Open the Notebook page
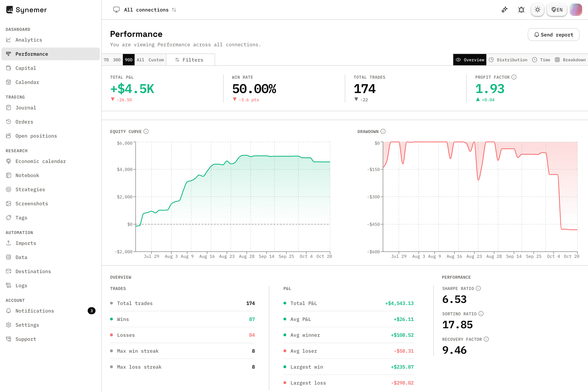The height and width of the screenshot is (392, 588). tap(51, 175)
